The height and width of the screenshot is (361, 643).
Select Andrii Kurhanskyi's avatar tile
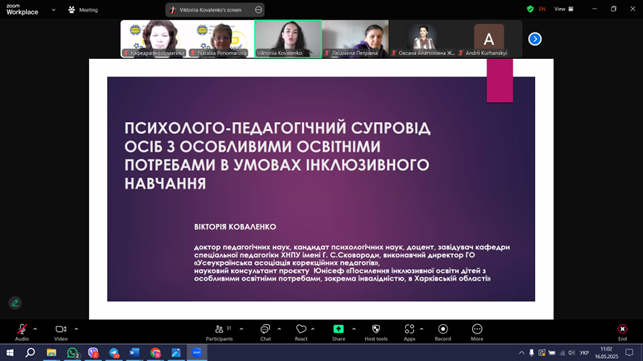(489, 39)
